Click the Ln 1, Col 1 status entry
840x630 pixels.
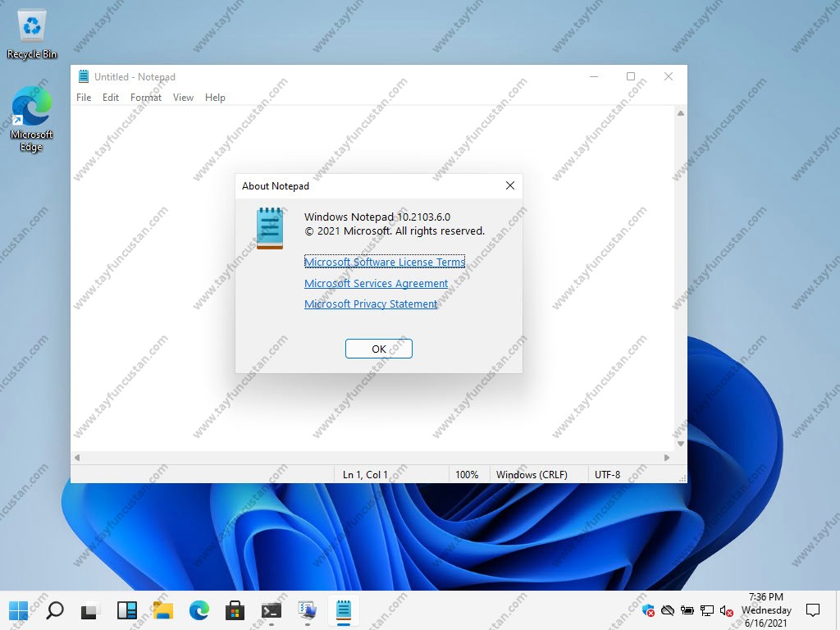coord(365,475)
